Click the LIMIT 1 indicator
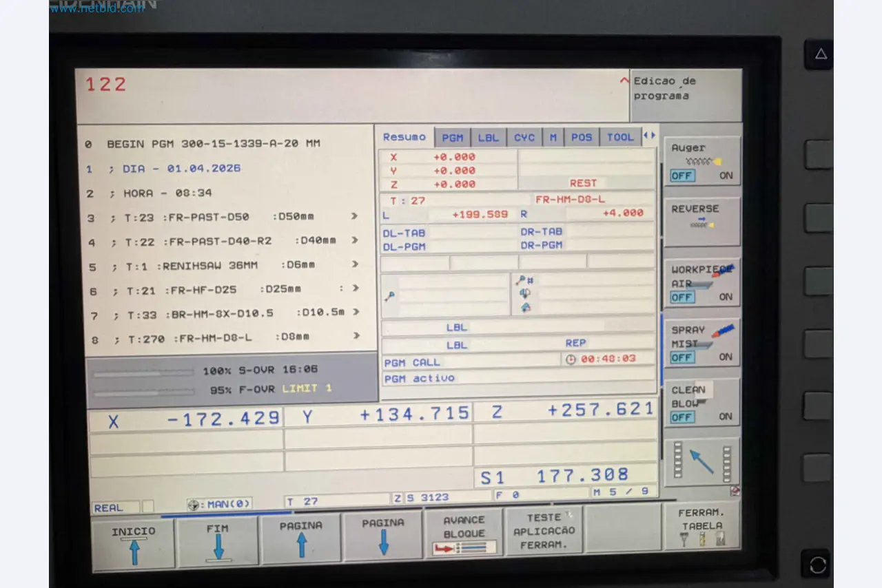 coord(307,388)
